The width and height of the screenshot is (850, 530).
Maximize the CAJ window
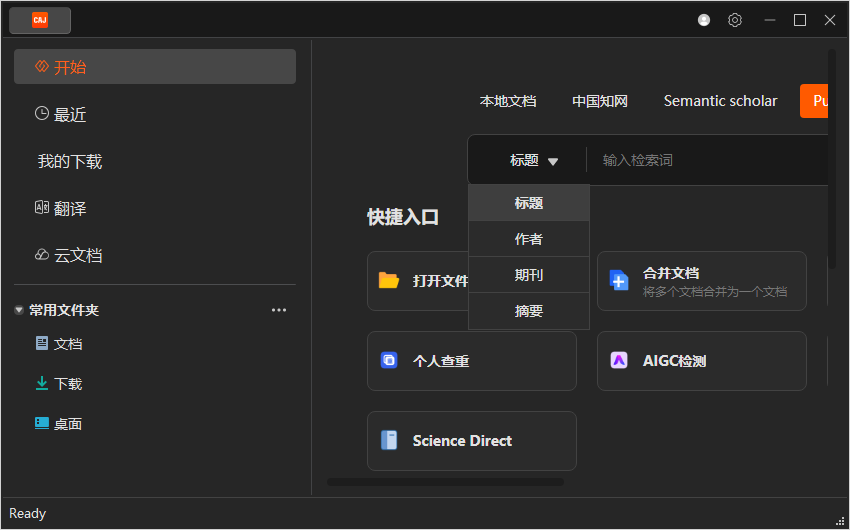[800, 20]
